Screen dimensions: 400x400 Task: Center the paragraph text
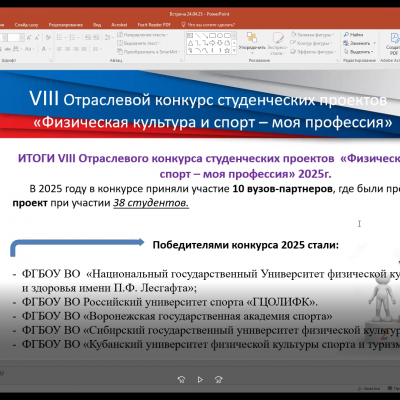(68, 49)
